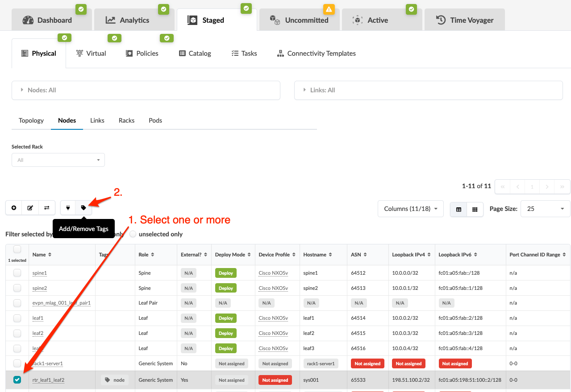Click green check badge above Policies
Screen dimensions: 571x392
point(167,38)
